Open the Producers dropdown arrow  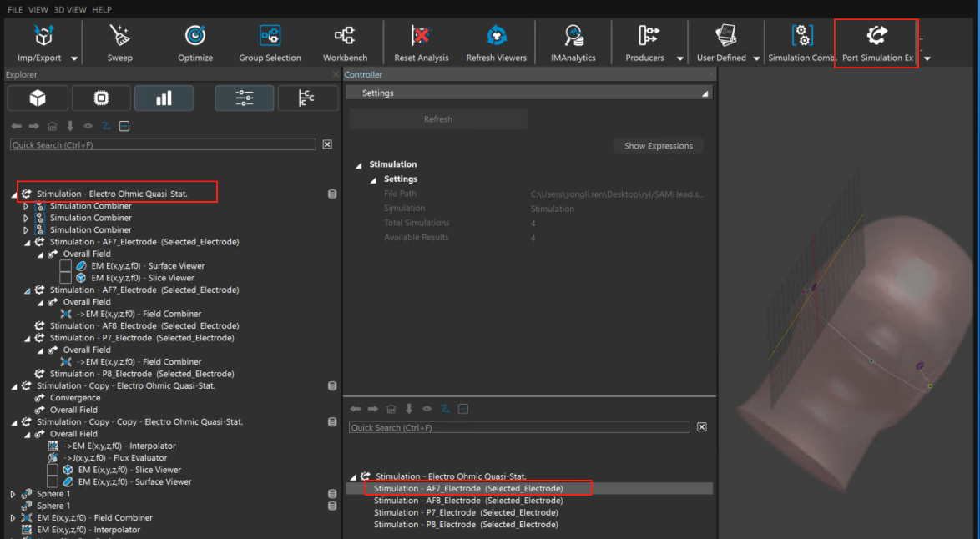coord(679,58)
